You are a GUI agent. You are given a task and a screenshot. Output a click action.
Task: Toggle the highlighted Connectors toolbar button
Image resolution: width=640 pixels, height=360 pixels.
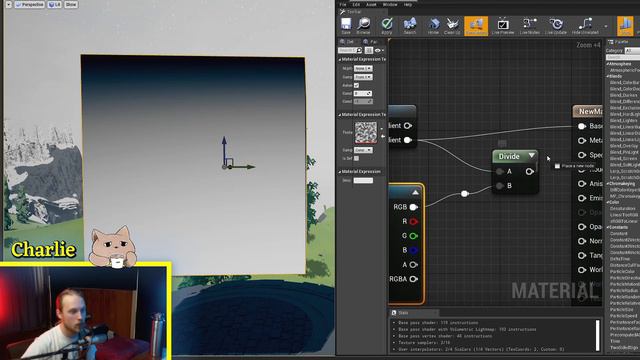tap(476, 26)
